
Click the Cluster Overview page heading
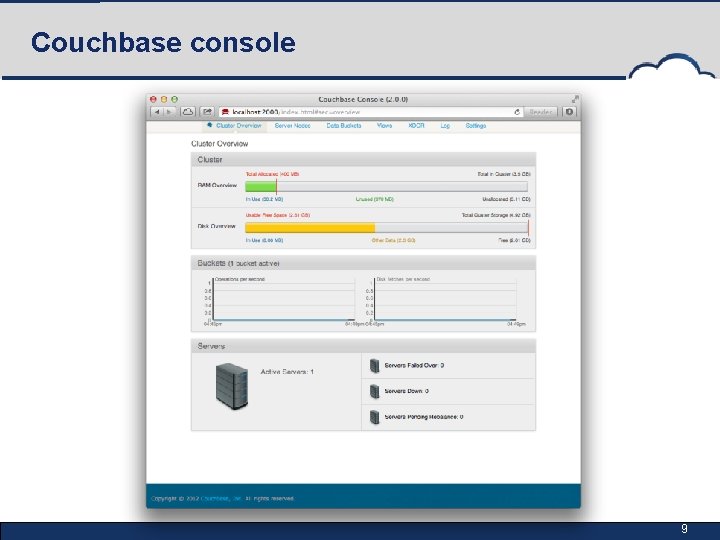pyautogui.click(x=219, y=144)
